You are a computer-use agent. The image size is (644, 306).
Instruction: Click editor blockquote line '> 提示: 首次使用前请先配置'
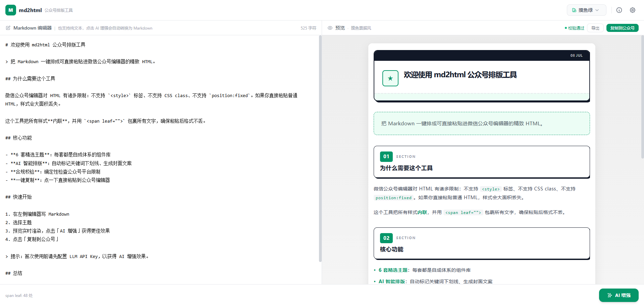(x=77, y=256)
